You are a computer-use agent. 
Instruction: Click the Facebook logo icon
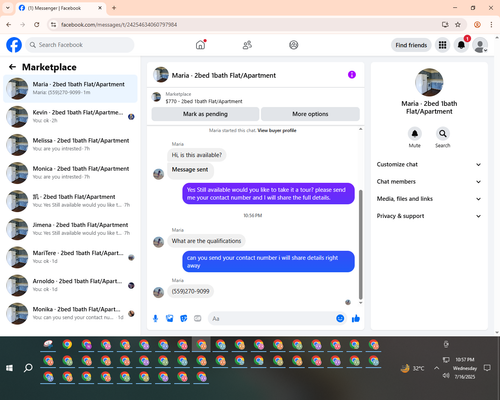[14, 45]
